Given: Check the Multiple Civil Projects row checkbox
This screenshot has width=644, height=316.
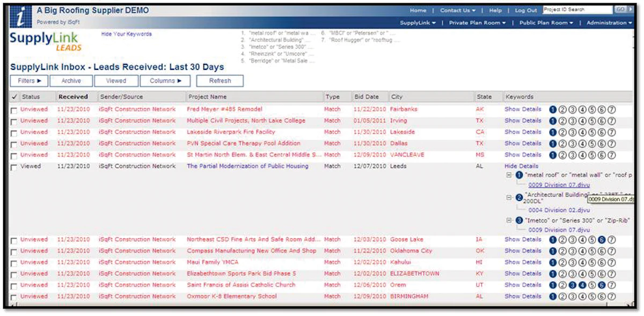Looking at the screenshot, I should (14, 121).
